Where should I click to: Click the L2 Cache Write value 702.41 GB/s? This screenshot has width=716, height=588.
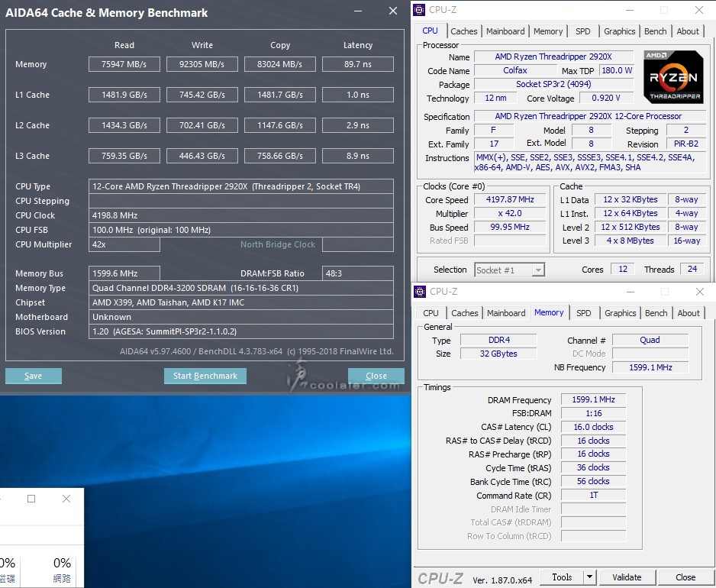pyautogui.click(x=202, y=125)
